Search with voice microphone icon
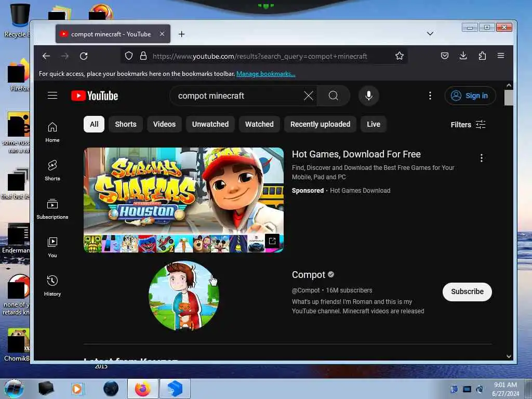The height and width of the screenshot is (399, 532). click(369, 96)
